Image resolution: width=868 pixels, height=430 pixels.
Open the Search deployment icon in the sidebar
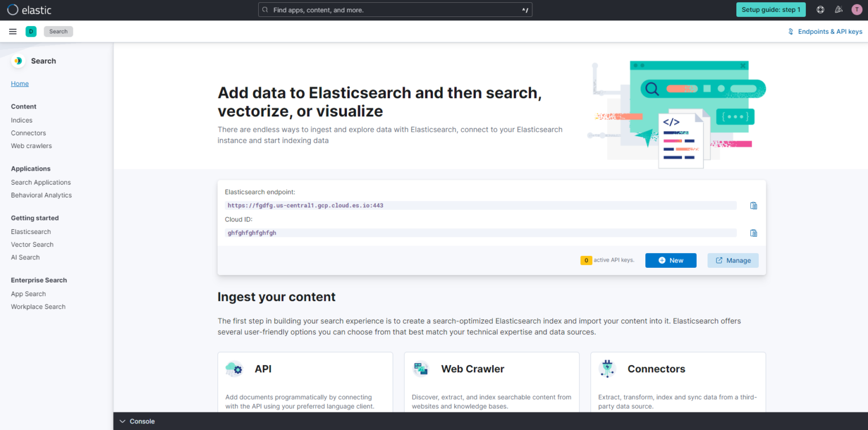click(x=18, y=60)
